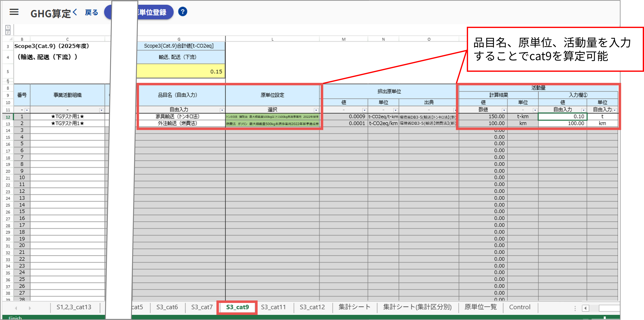The height and width of the screenshot is (320, 644).
Task: Open the Control sheet tab
Action: pos(520,307)
